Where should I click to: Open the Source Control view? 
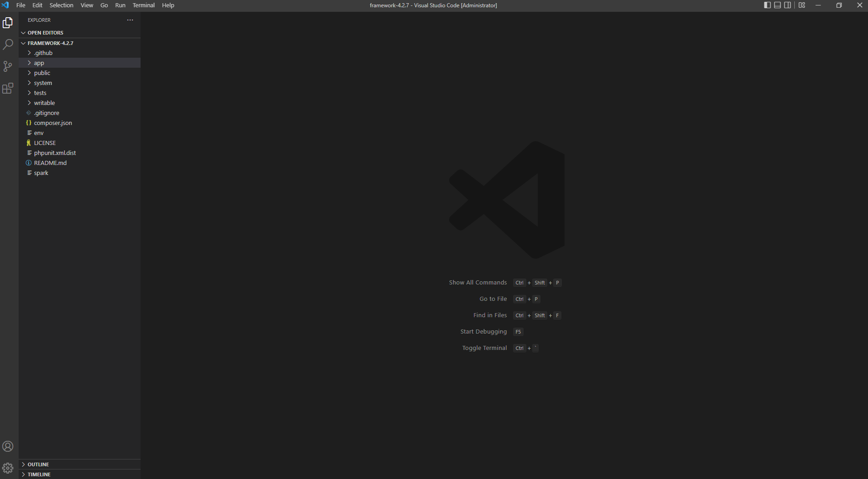(x=8, y=66)
